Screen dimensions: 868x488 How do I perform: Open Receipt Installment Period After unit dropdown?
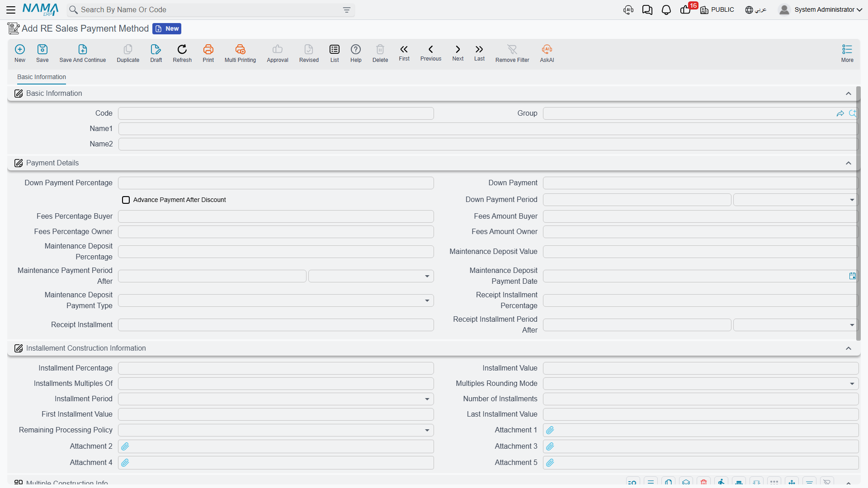(795, 325)
